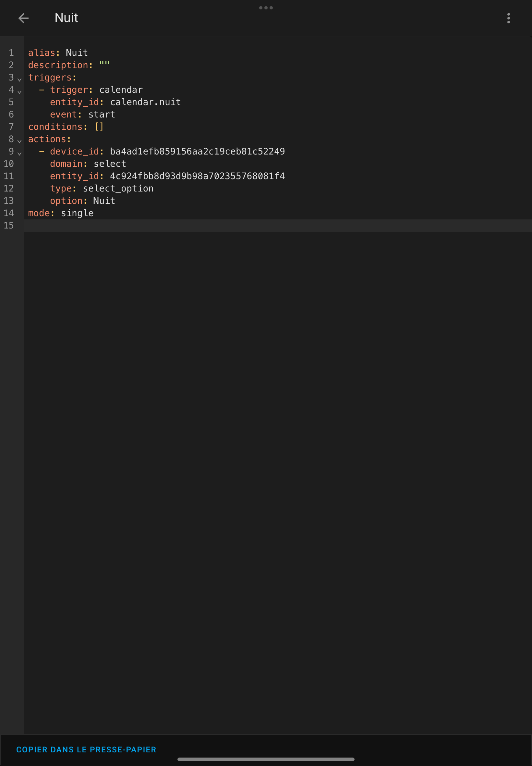Click the empty conditions brackets
This screenshot has height=766, width=532.
[99, 127]
